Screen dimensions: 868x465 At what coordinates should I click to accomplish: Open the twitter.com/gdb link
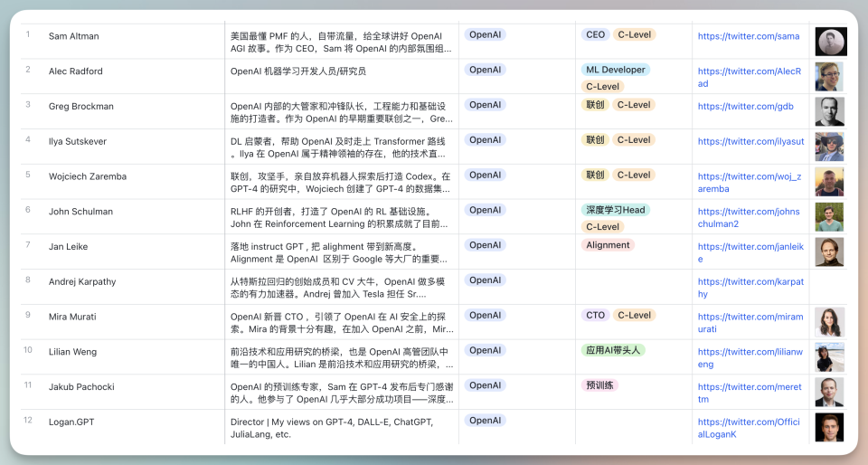745,106
